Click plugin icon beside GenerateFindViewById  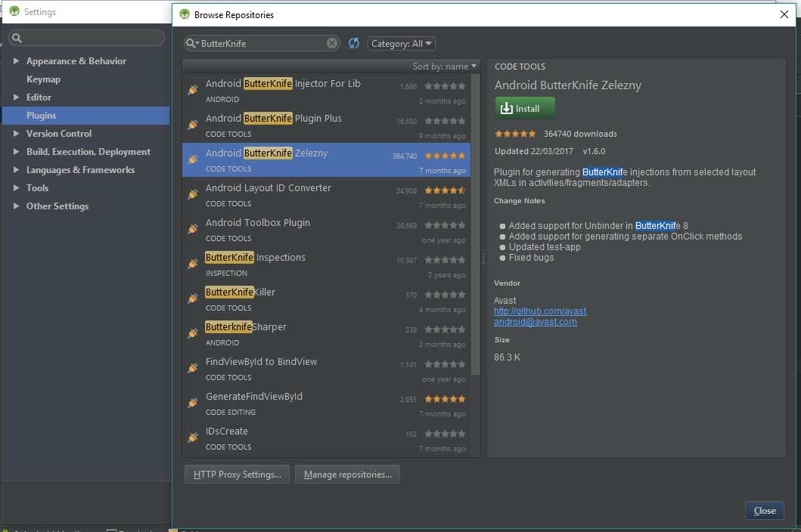pyautogui.click(x=193, y=403)
